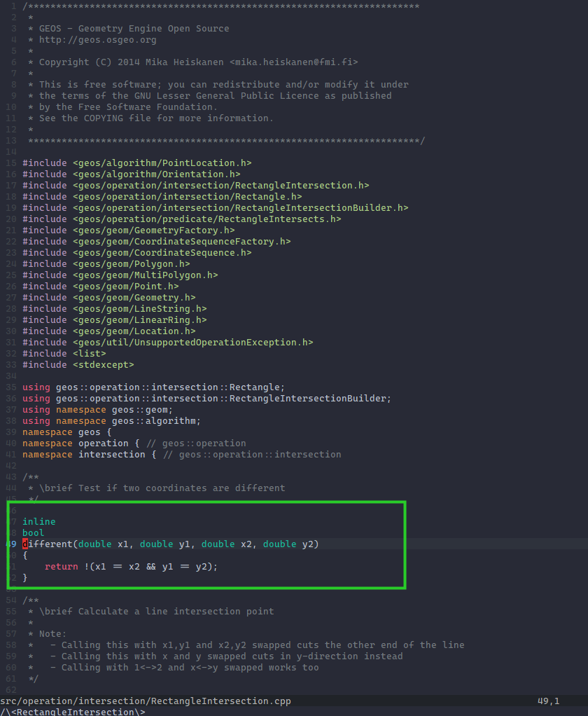Click the intersection/Rectangle.h include line
Screen dimensions: 588x716
click(162, 196)
